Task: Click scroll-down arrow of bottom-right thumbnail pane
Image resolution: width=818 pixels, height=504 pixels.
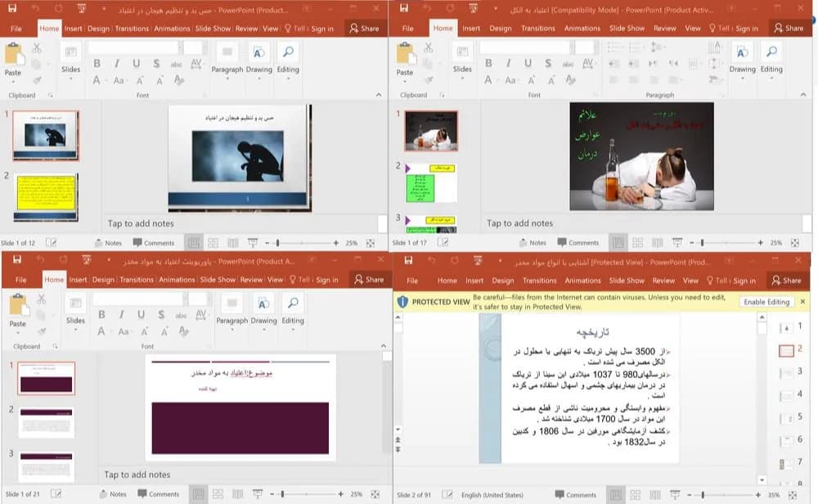Action: (x=762, y=480)
